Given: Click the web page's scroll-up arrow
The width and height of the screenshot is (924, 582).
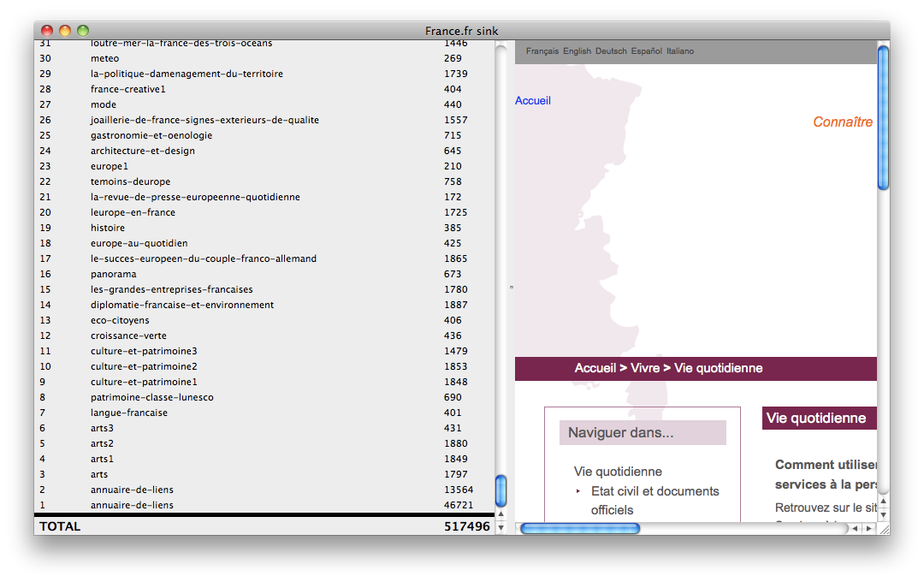Looking at the screenshot, I should click(x=883, y=501).
